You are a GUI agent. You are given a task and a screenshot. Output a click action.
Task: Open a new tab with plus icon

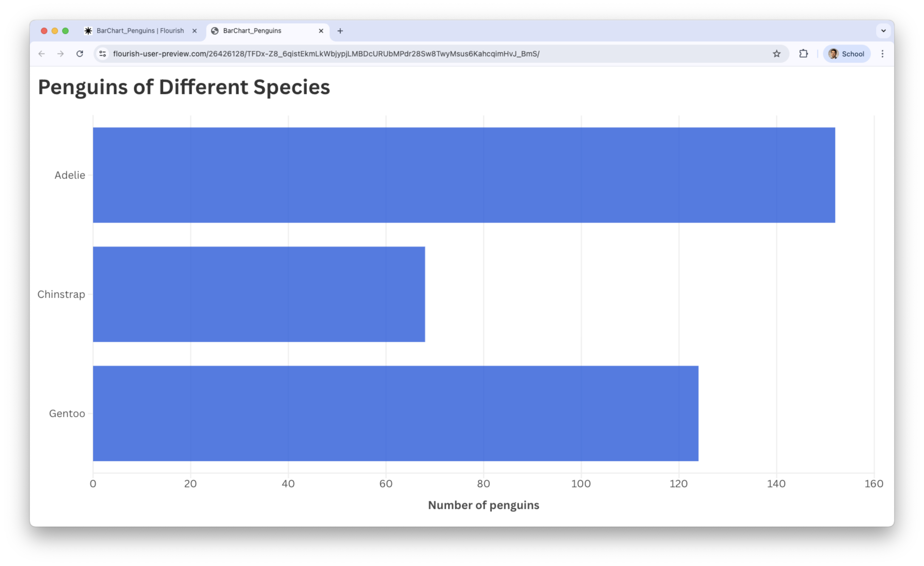pos(340,31)
